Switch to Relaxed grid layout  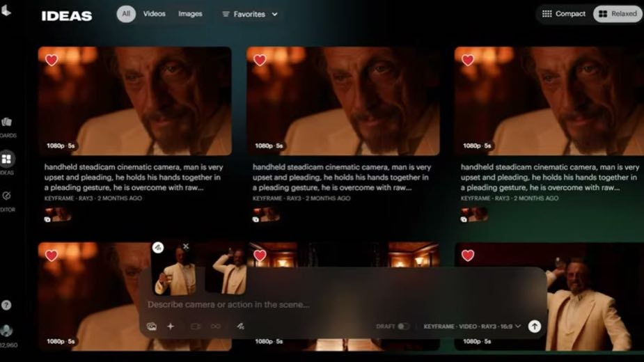click(618, 14)
